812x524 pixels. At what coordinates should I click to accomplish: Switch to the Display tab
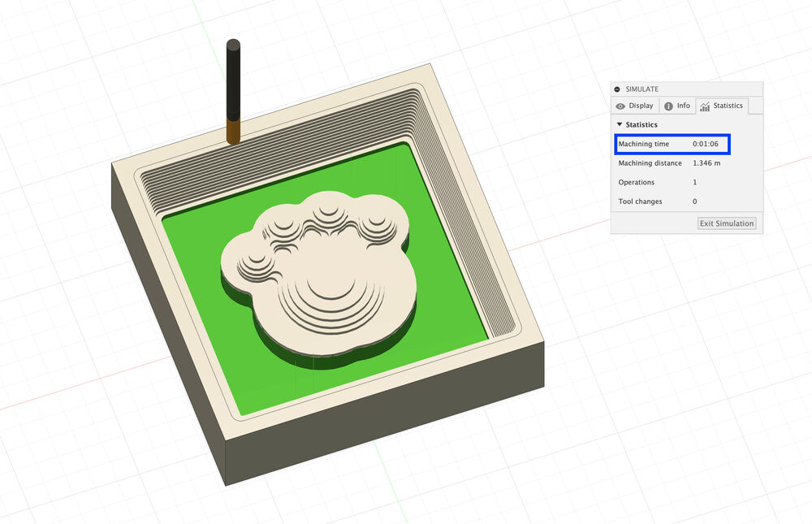635,106
